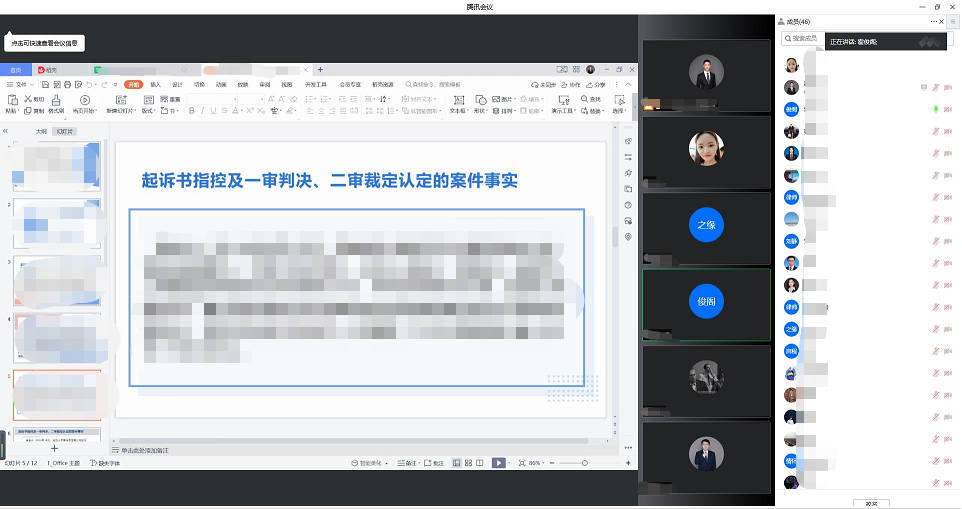Open the 视图 View ribbon tab
Viewport: 962px width, 509px height.
pos(287,85)
